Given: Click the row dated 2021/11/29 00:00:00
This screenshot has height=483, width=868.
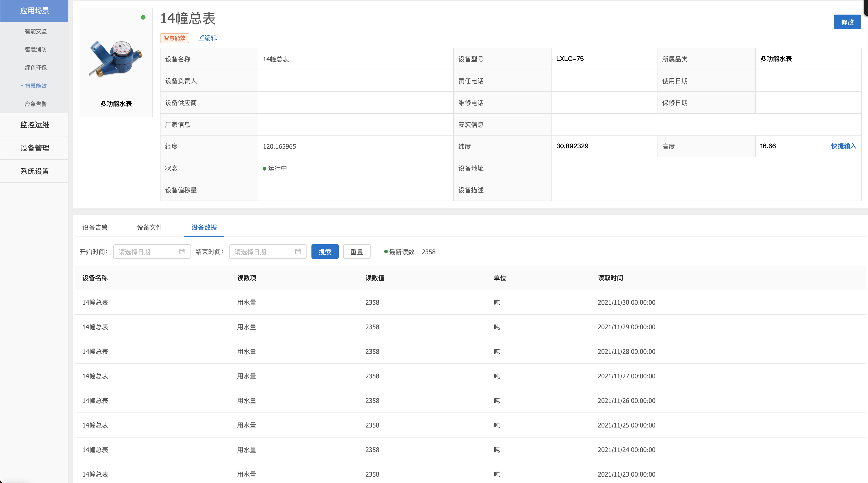Looking at the screenshot, I should coord(470,327).
